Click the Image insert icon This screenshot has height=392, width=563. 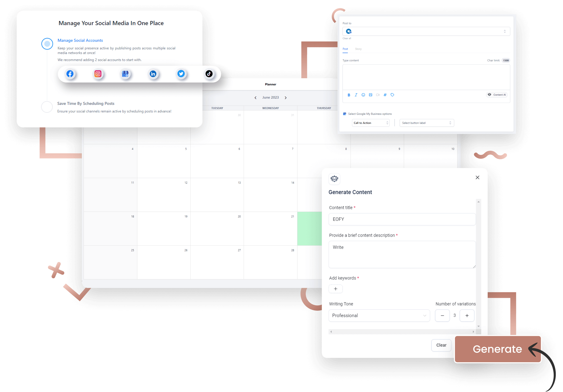coord(370,94)
